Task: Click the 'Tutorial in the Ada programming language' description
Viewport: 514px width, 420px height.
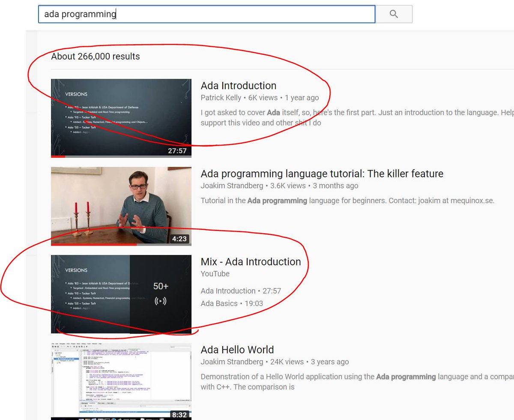Action: (x=347, y=201)
